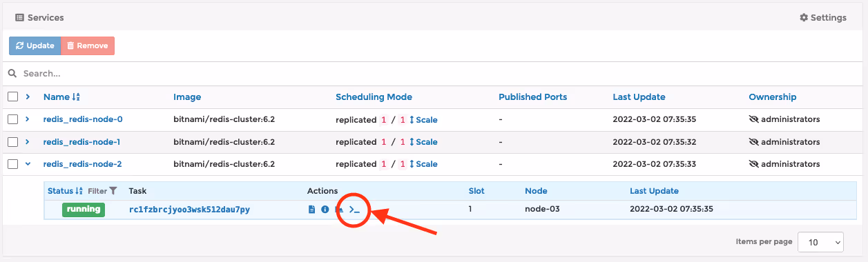The image size is (868, 262).
Task: Open the task Status filter funnel
Action: (113, 191)
